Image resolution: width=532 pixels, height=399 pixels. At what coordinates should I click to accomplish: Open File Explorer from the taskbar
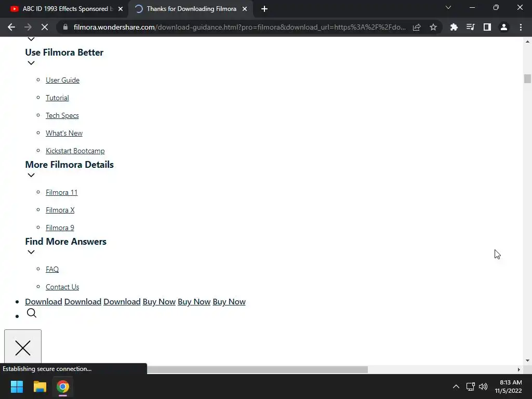[x=39, y=387]
